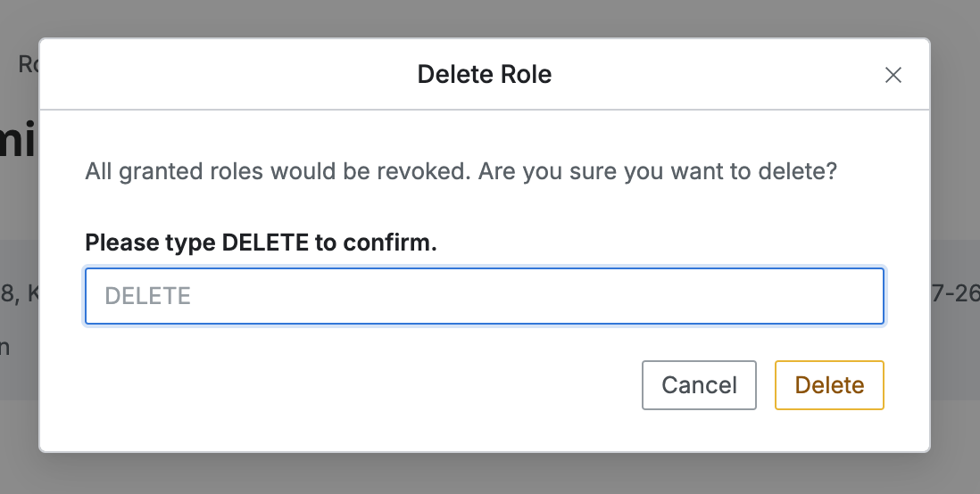
Task: Close the Delete Role dialog with X
Action: (893, 75)
